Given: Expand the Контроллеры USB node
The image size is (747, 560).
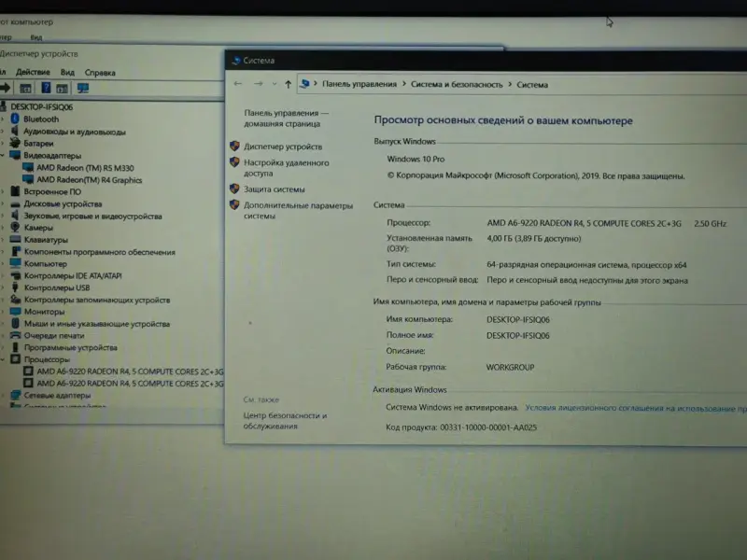Looking at the screenshot, I should point(4,287).
